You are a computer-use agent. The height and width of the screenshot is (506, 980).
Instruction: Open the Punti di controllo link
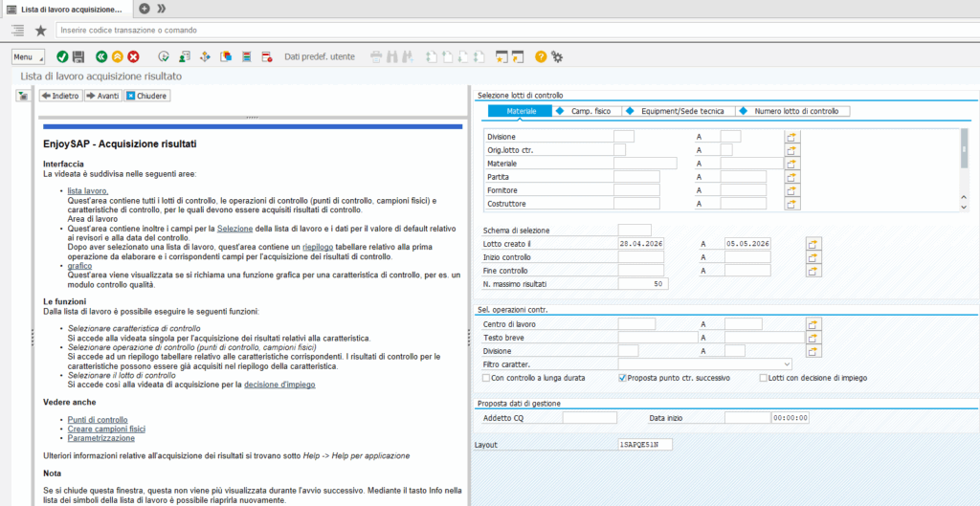pyautogui.click(x=98, y=420)
